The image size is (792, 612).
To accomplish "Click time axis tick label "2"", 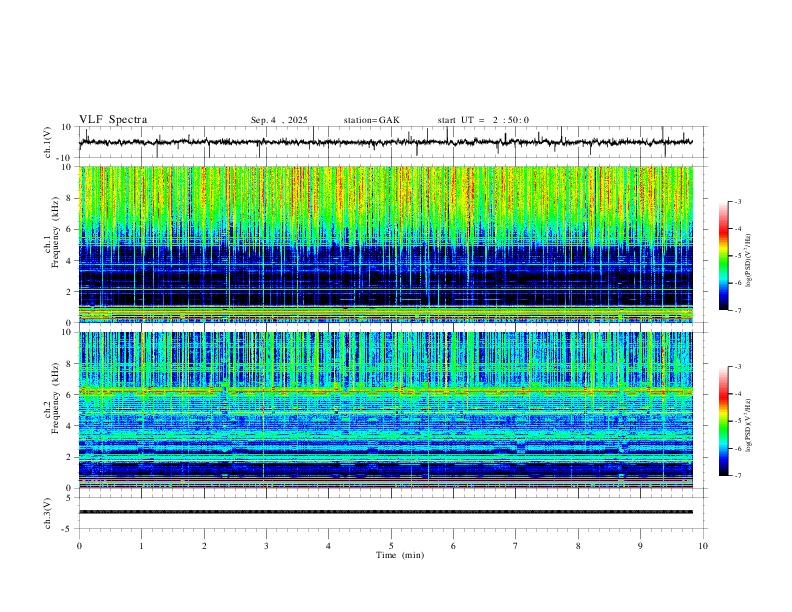I will 204,546.
